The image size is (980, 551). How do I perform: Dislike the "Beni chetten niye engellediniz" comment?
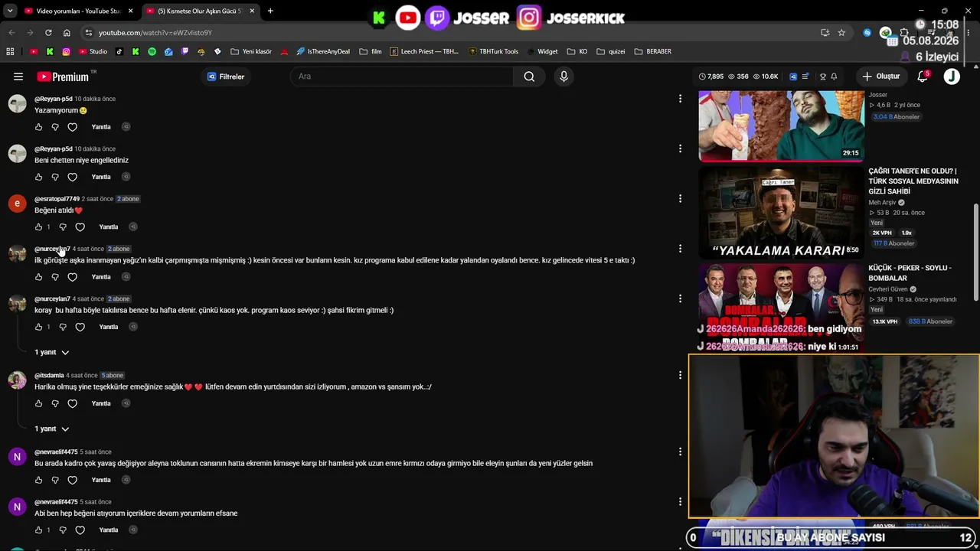(55, 177)
